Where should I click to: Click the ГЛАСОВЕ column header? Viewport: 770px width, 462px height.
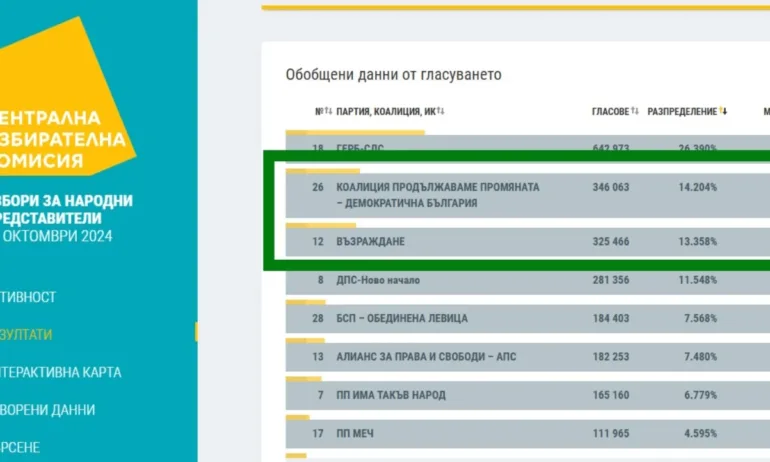click(x=610, y=111)
